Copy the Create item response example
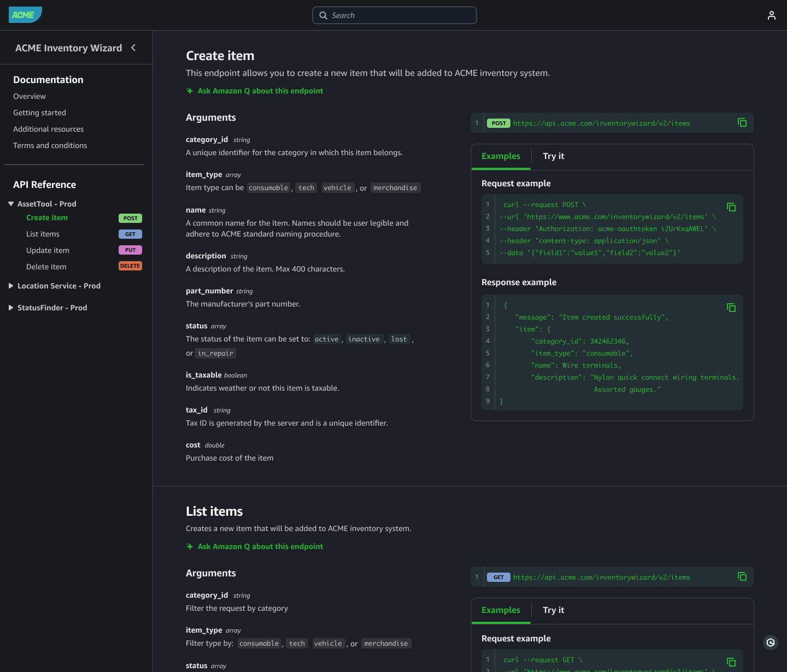Viewport: 787px width, 672px height. [731, 308]
